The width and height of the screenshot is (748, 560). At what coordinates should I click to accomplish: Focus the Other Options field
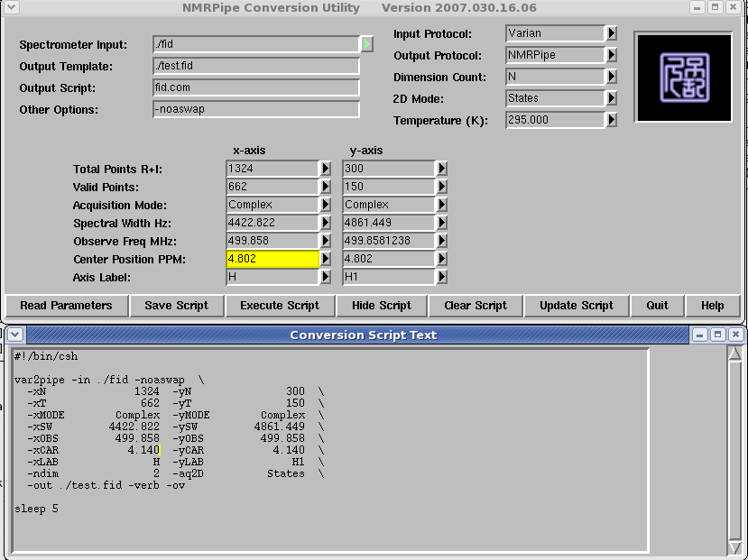(x=256, y=109)
